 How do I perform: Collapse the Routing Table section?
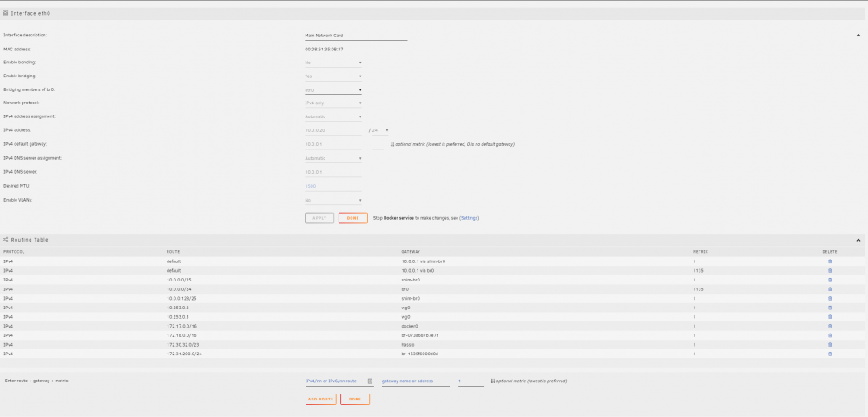click(x=858, y=241)
